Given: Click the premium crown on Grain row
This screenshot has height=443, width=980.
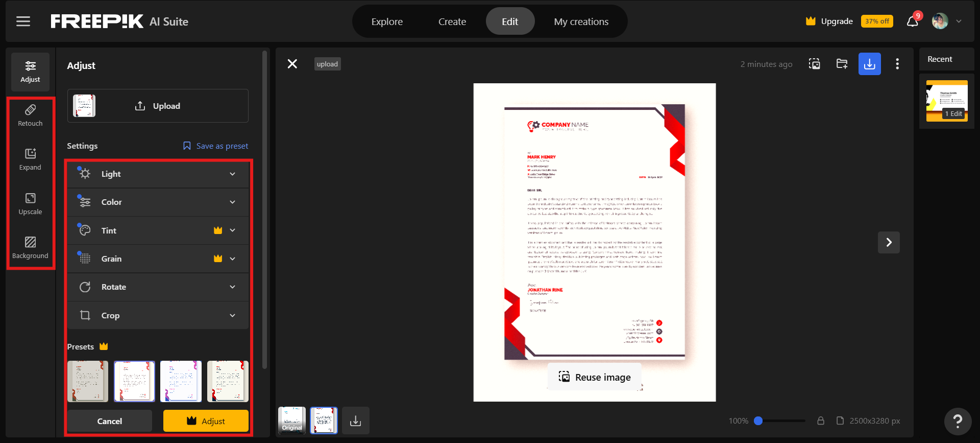Looking at the screenshot, I should (218, 259).
